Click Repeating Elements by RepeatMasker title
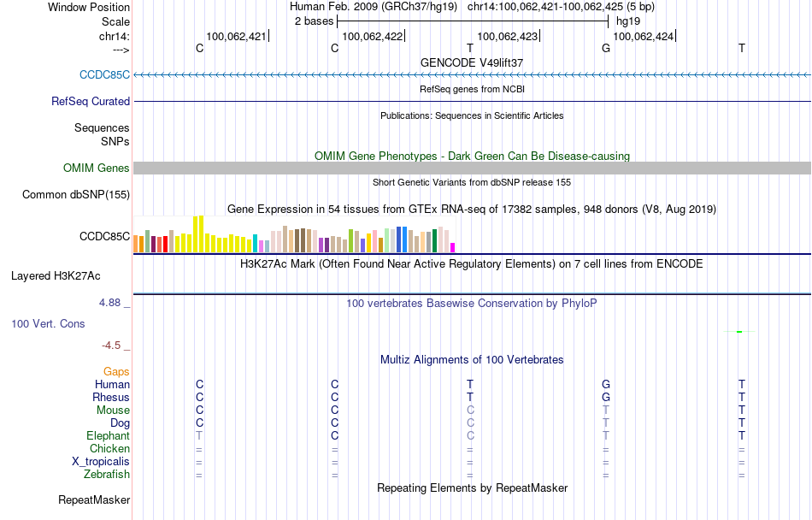 (473, 487)
